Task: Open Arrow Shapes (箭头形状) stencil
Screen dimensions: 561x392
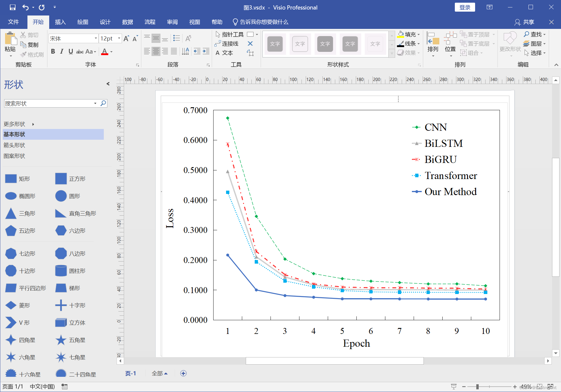Action: (x=14, y=145)
